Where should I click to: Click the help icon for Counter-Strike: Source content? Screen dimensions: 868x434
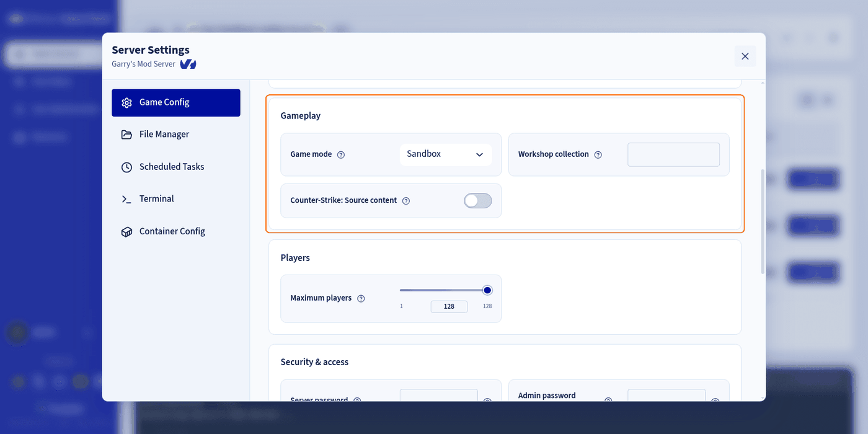(406, 201)
